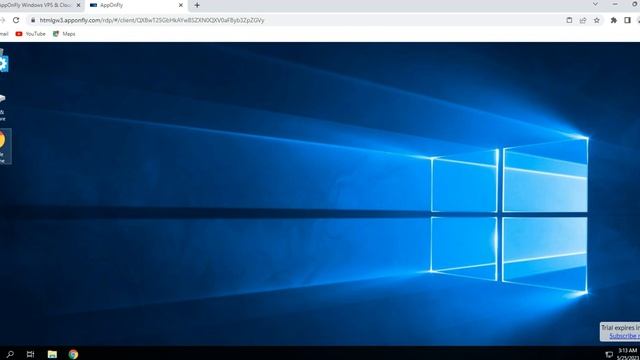Switch to the AppOnFly Windows VPS tab
Screen dimensions: 640x360
(40, 5)
